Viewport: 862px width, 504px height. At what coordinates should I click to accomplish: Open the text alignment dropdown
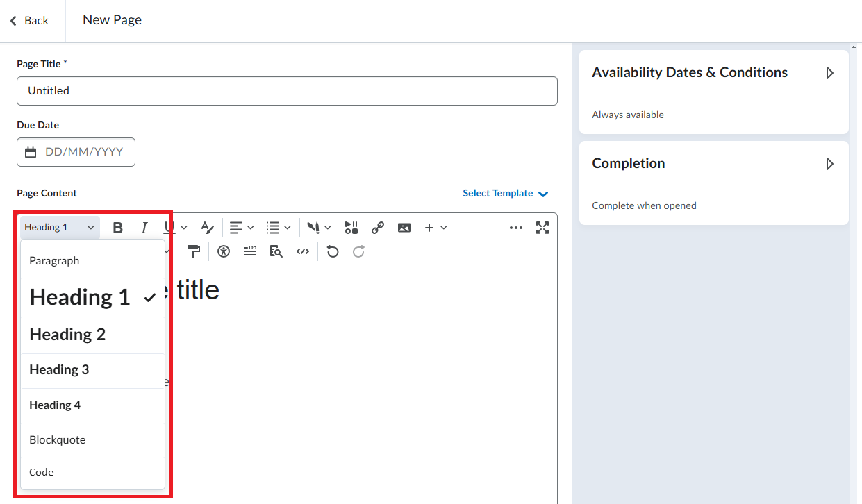(x=242, y=228)
